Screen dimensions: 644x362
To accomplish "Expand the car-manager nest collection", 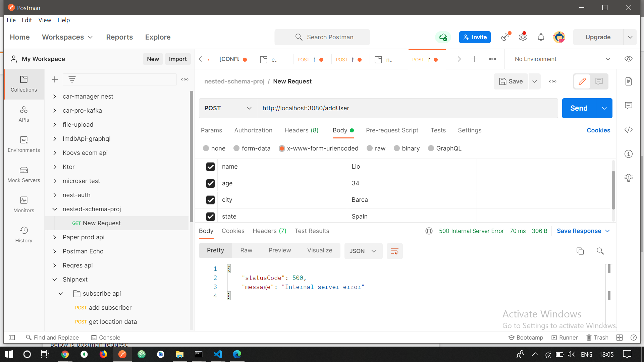I will point(55,97).
